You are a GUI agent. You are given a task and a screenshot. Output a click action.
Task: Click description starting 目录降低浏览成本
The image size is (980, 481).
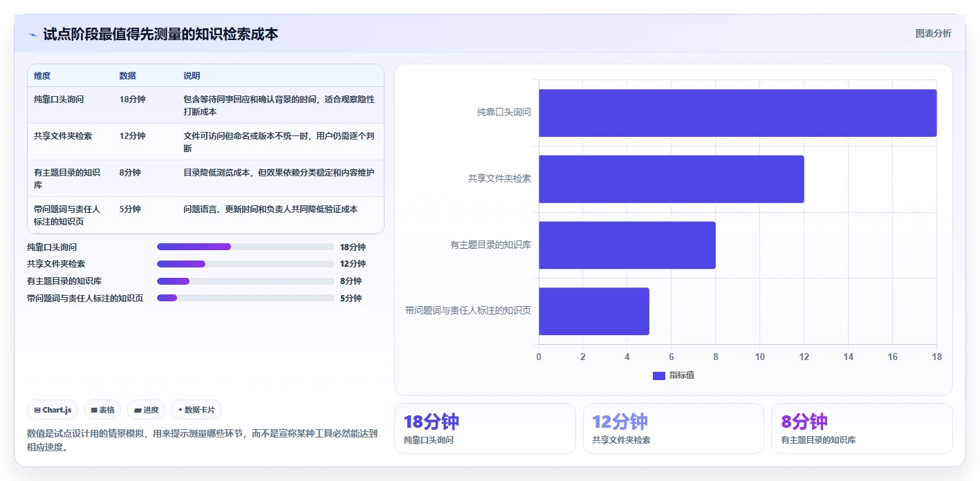click(279, 172)
